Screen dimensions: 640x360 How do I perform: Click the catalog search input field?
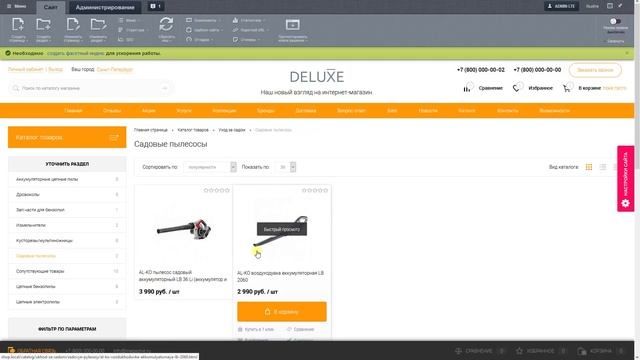tap(90, 88)
